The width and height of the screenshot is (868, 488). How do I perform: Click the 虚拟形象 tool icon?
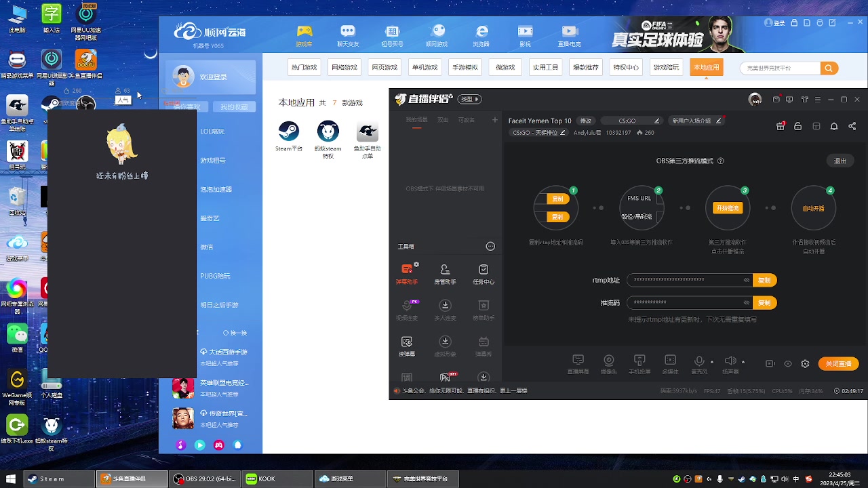click(445, 346)
